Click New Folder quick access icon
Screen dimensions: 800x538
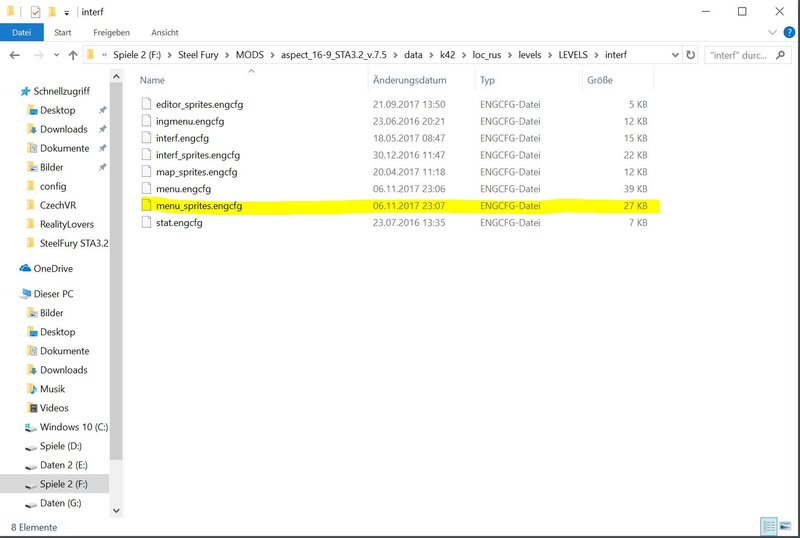coord(52,12)
